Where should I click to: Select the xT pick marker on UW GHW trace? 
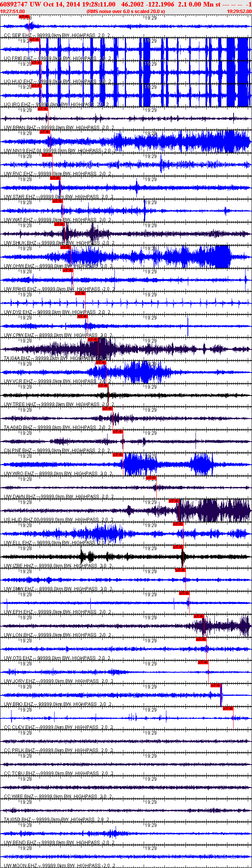pyautogui.click(x=66, y=247)
